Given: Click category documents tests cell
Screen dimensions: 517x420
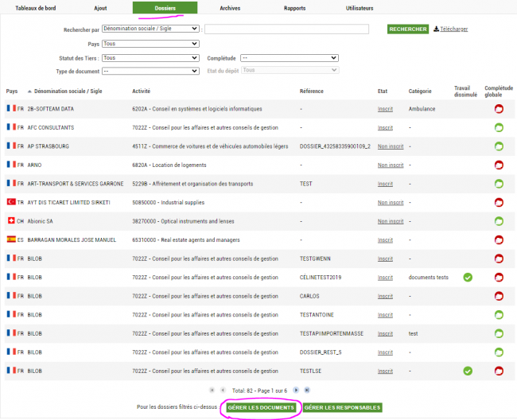Looking at the screenshot, I should click(428, 278).
